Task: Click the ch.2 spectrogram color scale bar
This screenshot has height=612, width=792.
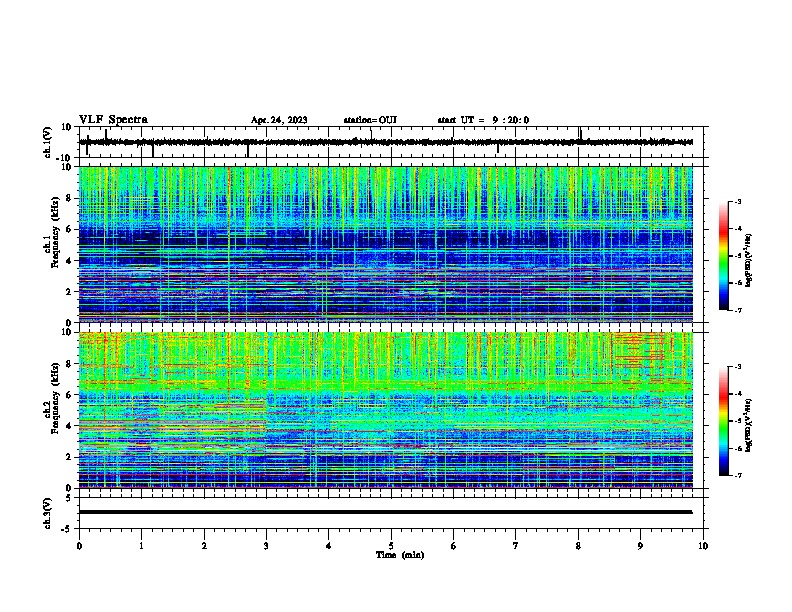Action: pos(723,421)
